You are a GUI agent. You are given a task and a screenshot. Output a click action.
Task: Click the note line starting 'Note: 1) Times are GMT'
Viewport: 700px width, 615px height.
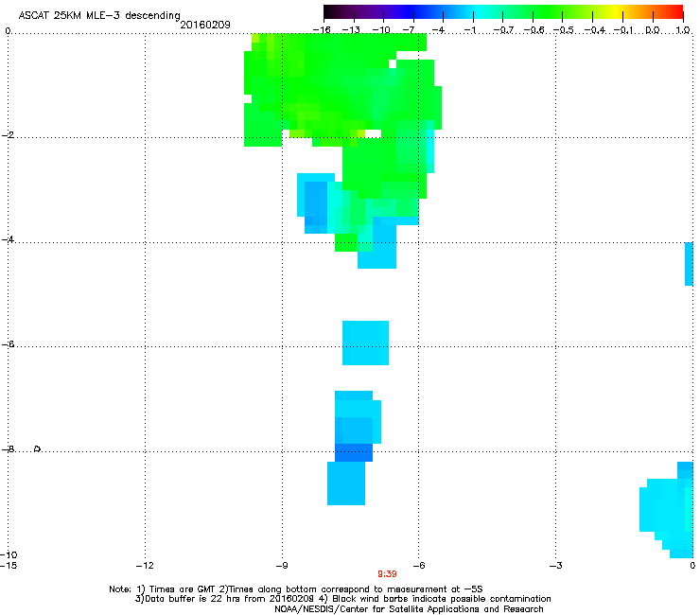(x=295, y=589)
